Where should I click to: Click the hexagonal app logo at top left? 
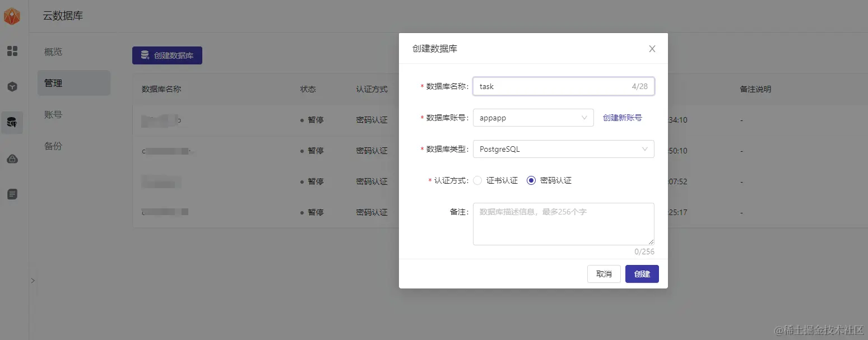coord(12,16)
